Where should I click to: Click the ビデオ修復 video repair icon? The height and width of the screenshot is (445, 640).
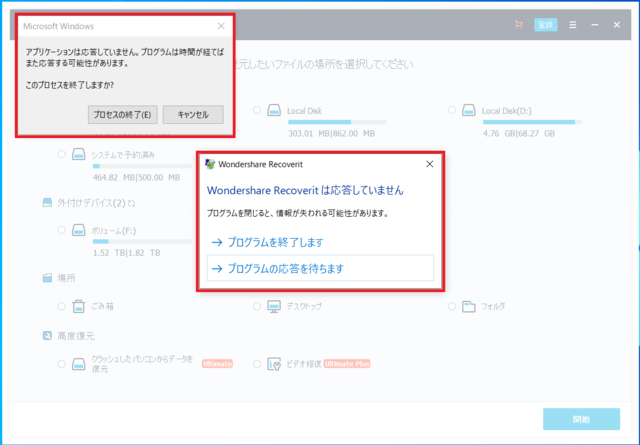click(x=274, y=364)
